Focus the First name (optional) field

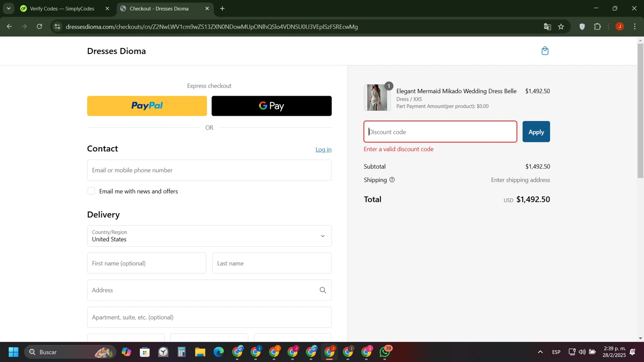coord(147,263)
